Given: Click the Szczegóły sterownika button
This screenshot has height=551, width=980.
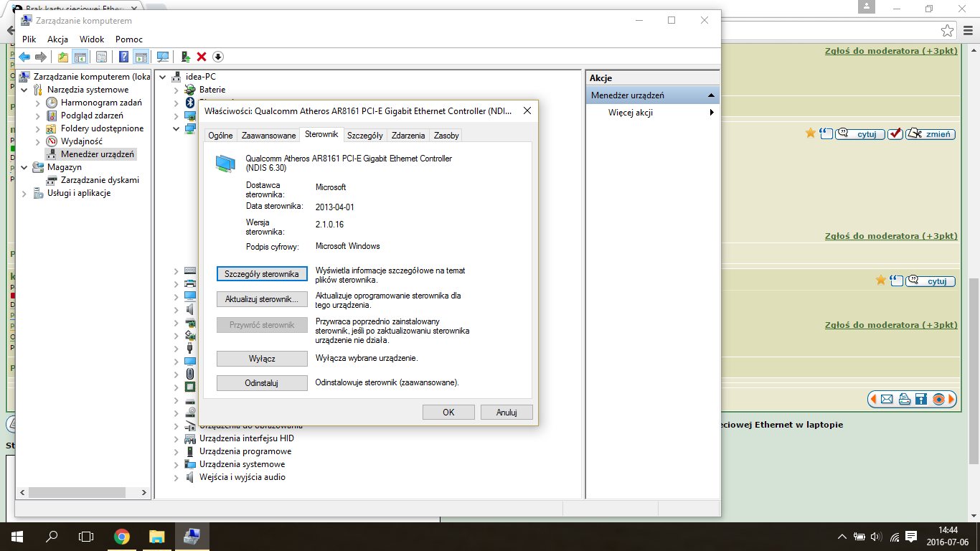Looking at the screenshot, I should 262,274.
